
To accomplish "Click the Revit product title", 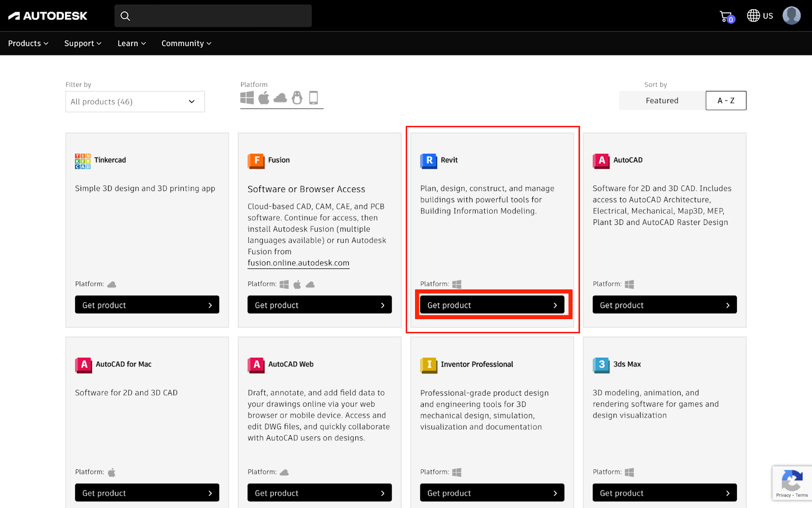I will pyautogui.click(x=449, y=160).
